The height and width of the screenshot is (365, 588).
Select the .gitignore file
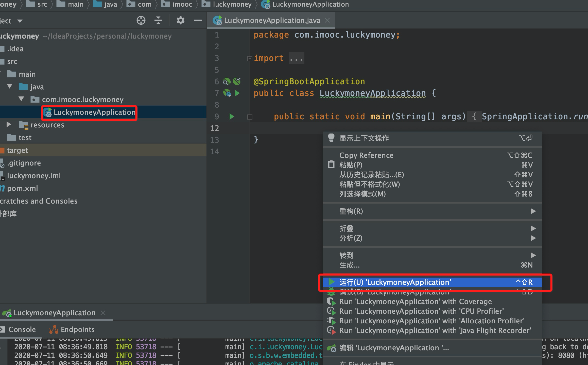(x=24, y=163)
